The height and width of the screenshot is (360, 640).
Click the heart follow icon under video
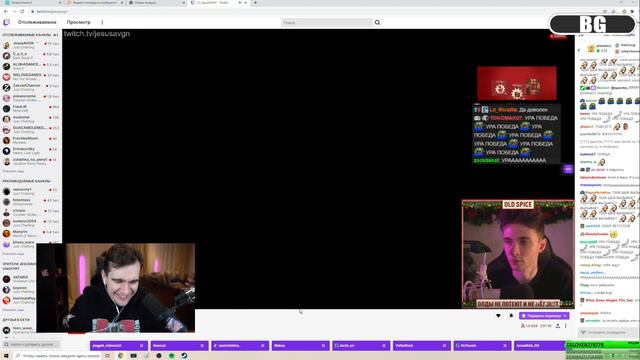pyautogui.click(x=498, y=316)
